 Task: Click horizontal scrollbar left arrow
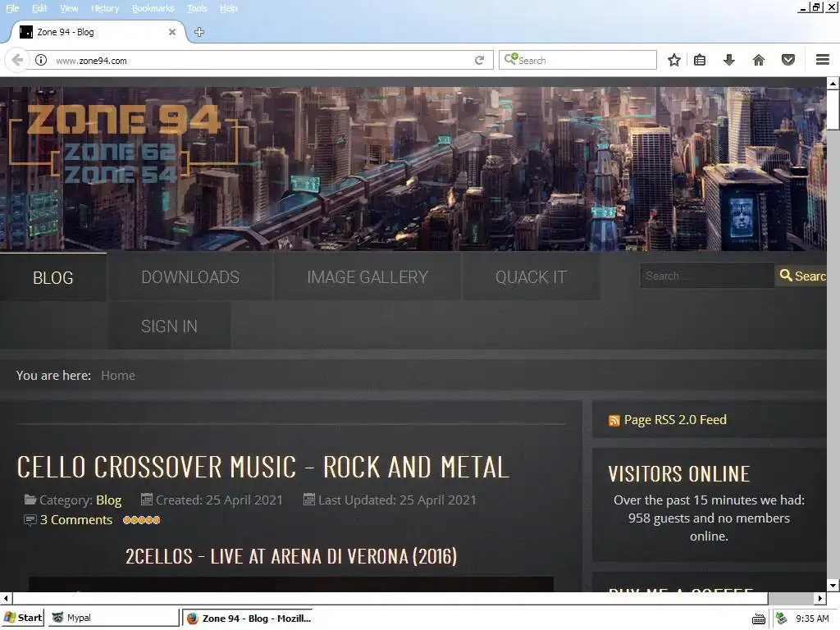pos(6,598)
